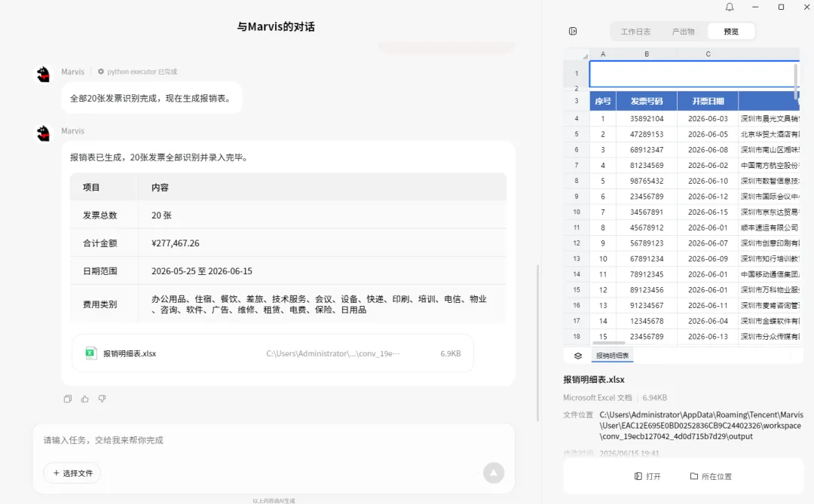Open the 报销明细表.xlsx attachment card
Viewport: 814px width, 504px height.
point(273,353)
